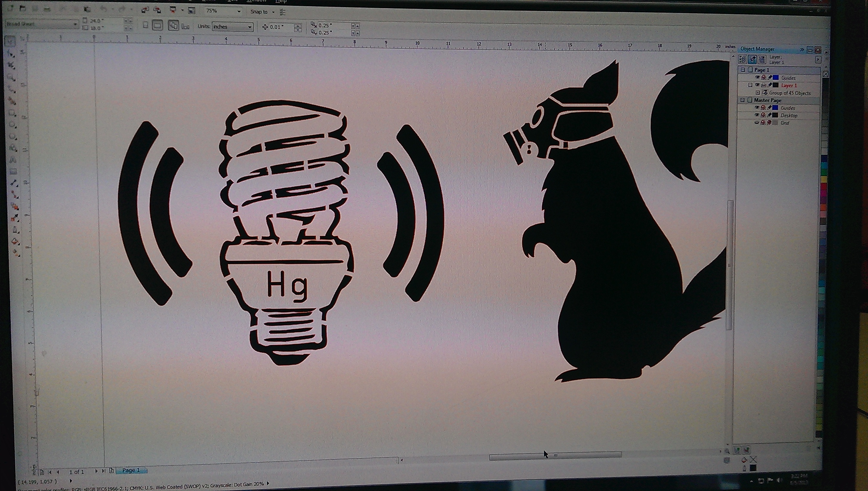Click the New document icon

(10, 9)
